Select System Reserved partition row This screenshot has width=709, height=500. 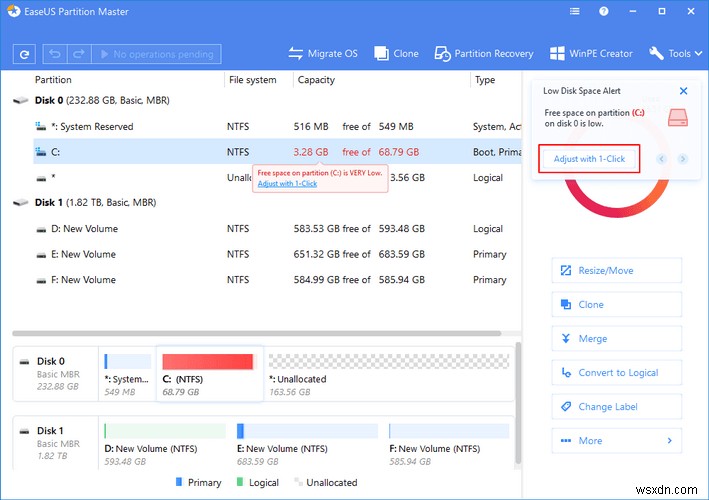(277, 127)
